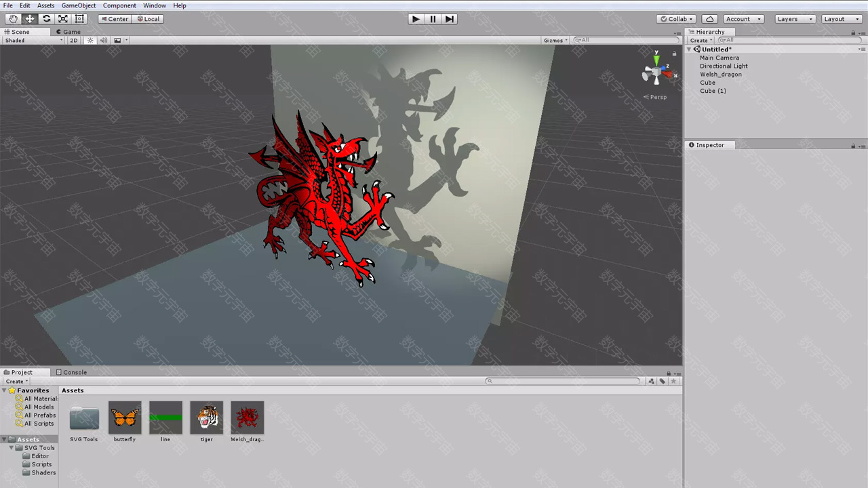
Task: Open the Component menu
Action: [x=119, y=5]
